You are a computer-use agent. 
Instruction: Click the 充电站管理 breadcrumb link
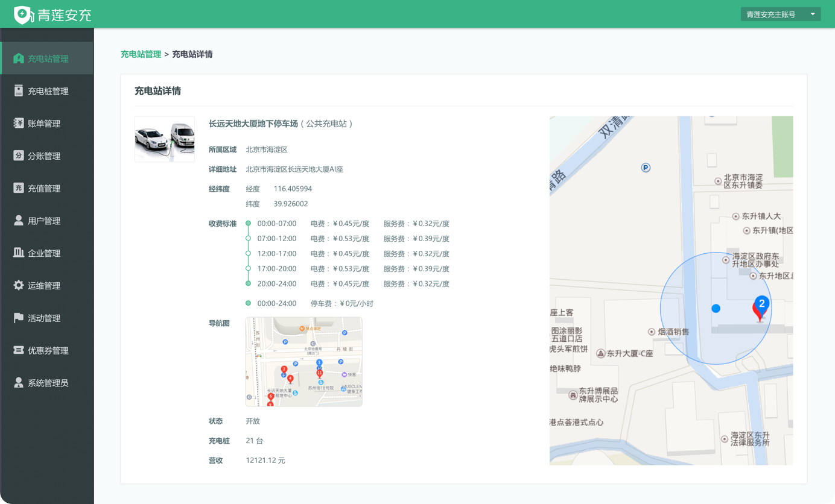click(141, 54)
